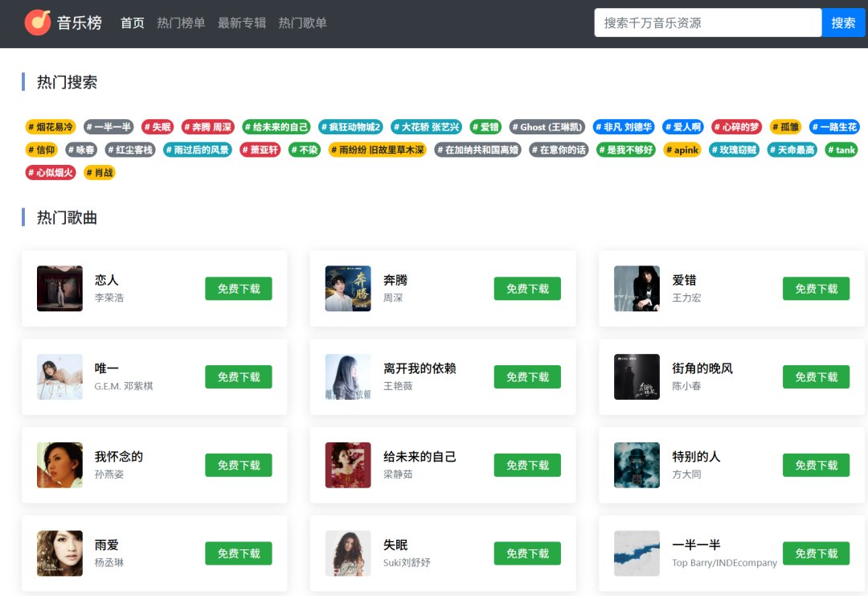Select the 烟花易冷 hot search tag

click(51, 127)
